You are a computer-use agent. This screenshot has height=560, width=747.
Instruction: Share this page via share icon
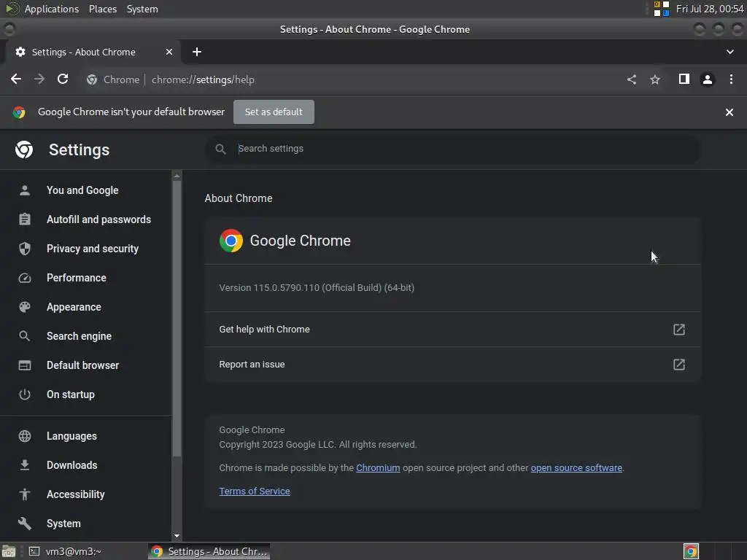tap(632, 79)
